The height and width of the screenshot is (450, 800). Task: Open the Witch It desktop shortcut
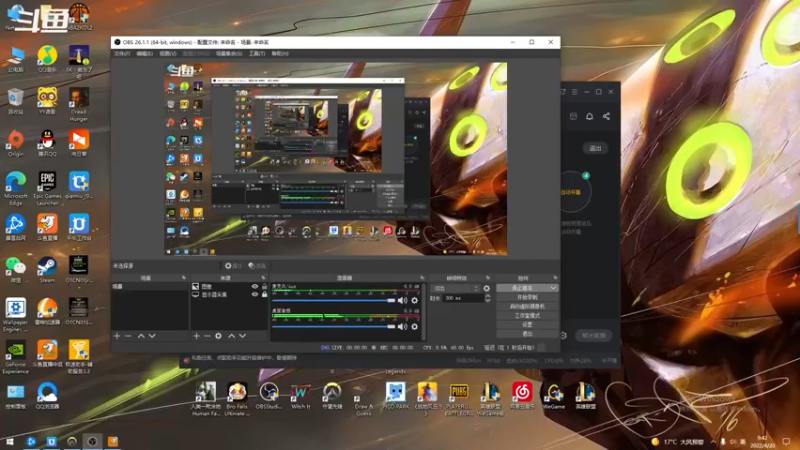301,396
